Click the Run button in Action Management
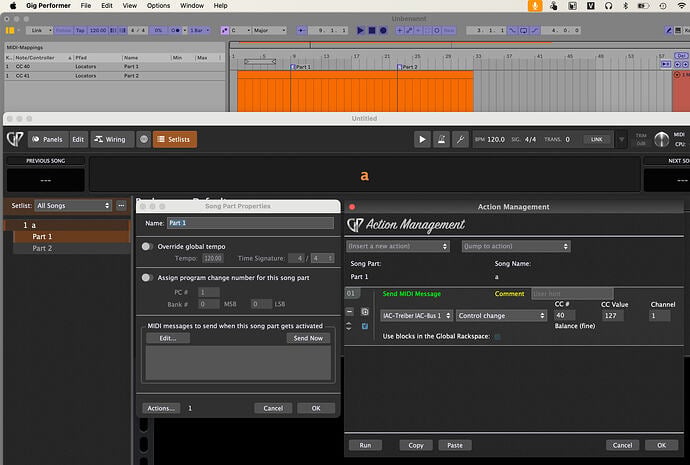This screenshot has width=690, height=465. coord(365,445)
